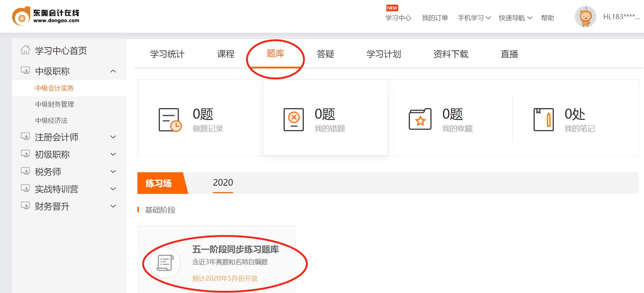Open 注册会计师 category in sidebar
The height and width of the screenshot is (293, 644).
[x=57, y=137]
